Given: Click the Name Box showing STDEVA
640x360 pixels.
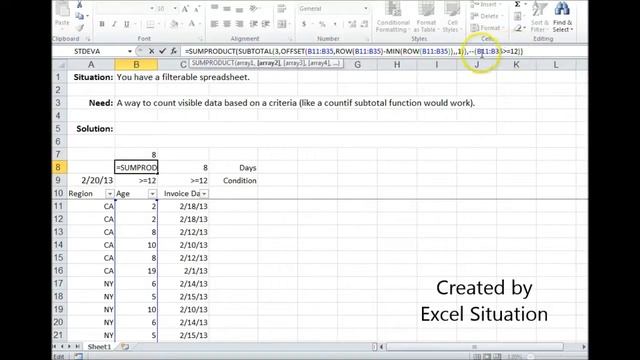Looking at the screenshot, I should pyautogui.click(x=87, y=51).
